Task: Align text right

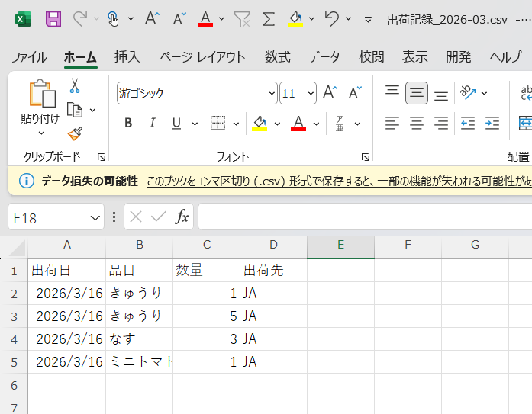Action: click(x=441, y=123)
